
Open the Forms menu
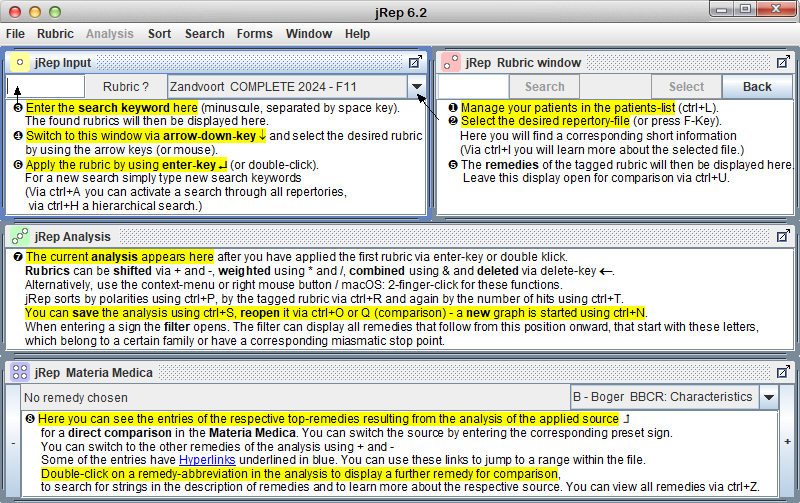pos(254,33)
